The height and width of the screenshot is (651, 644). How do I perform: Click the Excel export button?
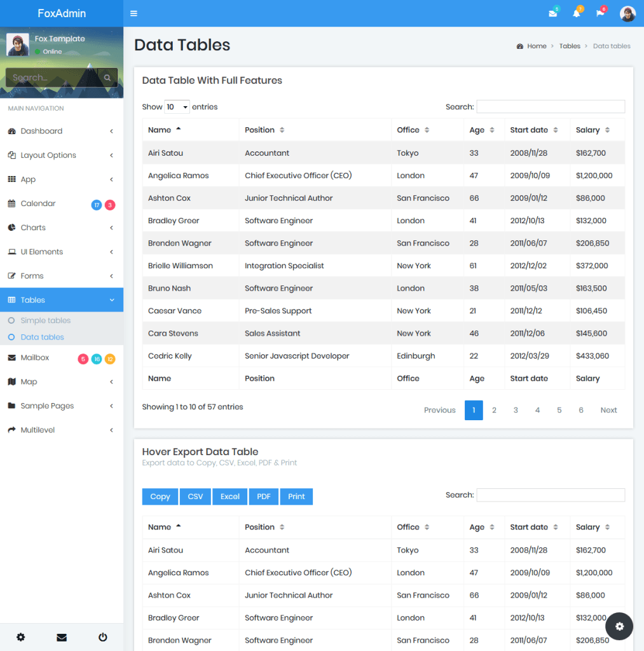pos(230,497)
